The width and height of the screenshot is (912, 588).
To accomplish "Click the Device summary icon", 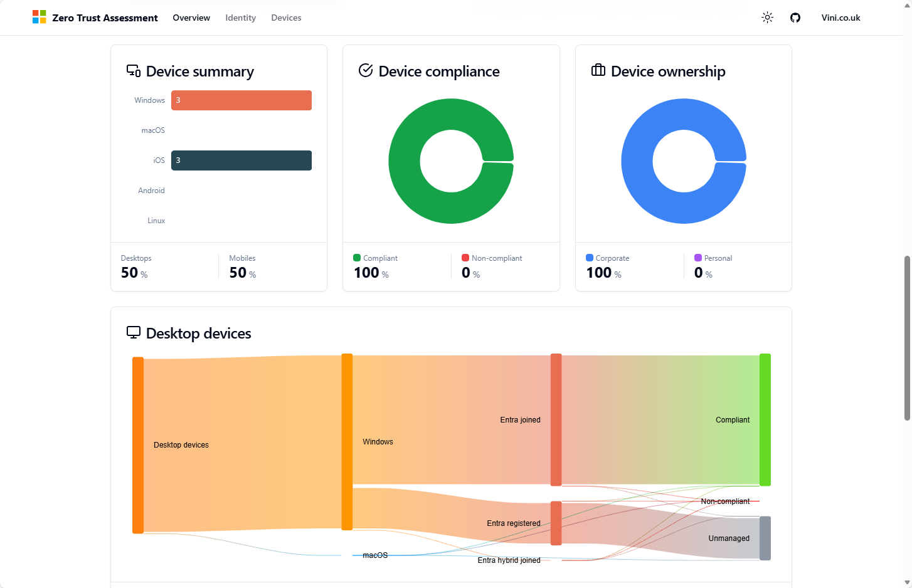I will [x=134, y=71].
